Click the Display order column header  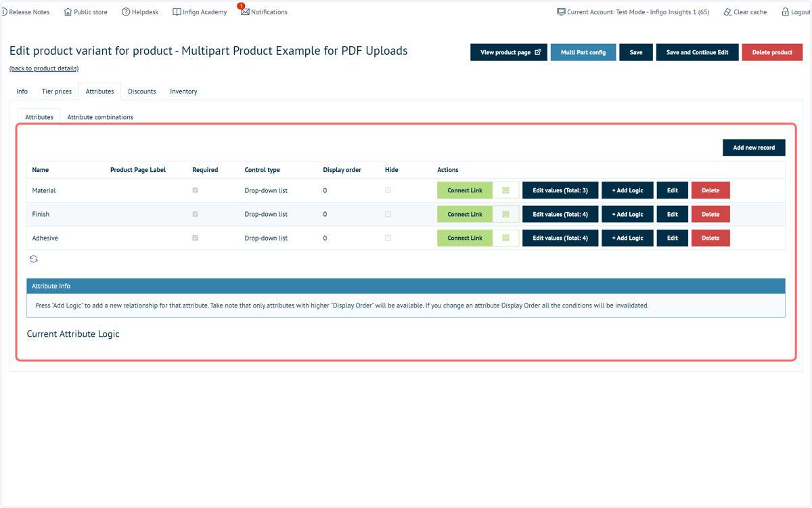click(342, 170)
